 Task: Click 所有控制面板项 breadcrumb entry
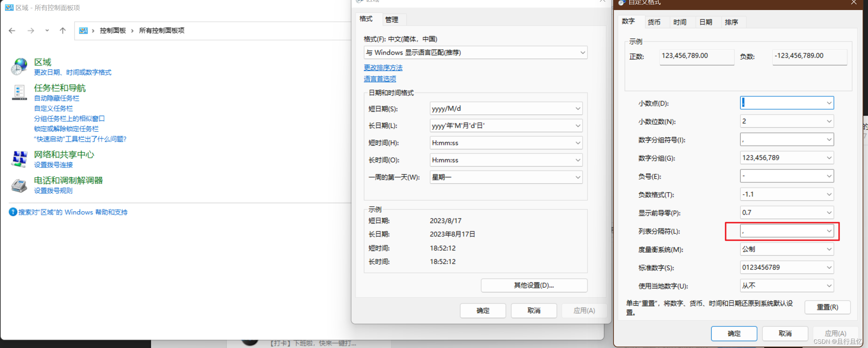[162, 31]
